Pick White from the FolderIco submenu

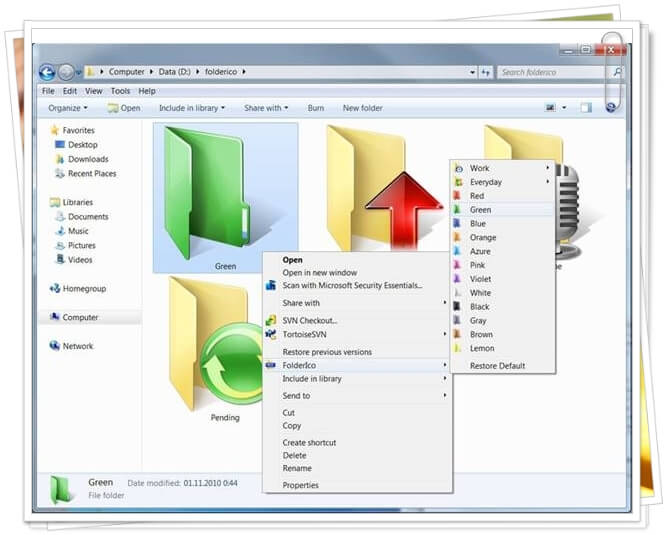[503, 293]
